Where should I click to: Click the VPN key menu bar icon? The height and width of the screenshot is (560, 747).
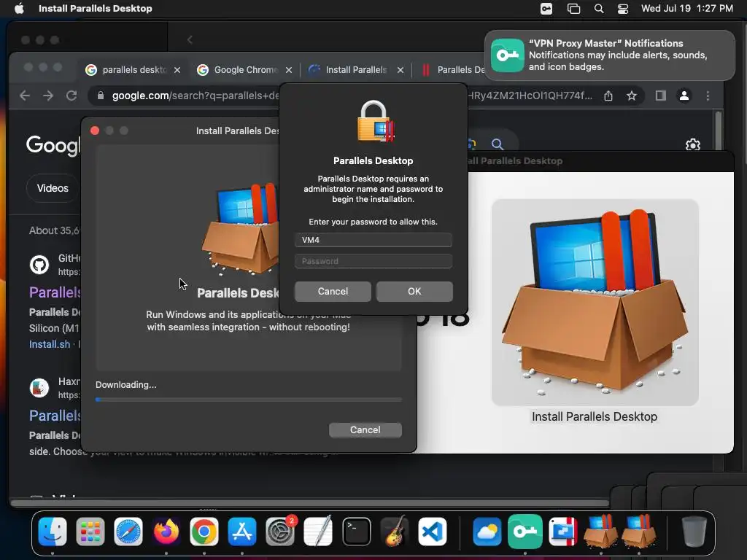[x=546, y=9]
